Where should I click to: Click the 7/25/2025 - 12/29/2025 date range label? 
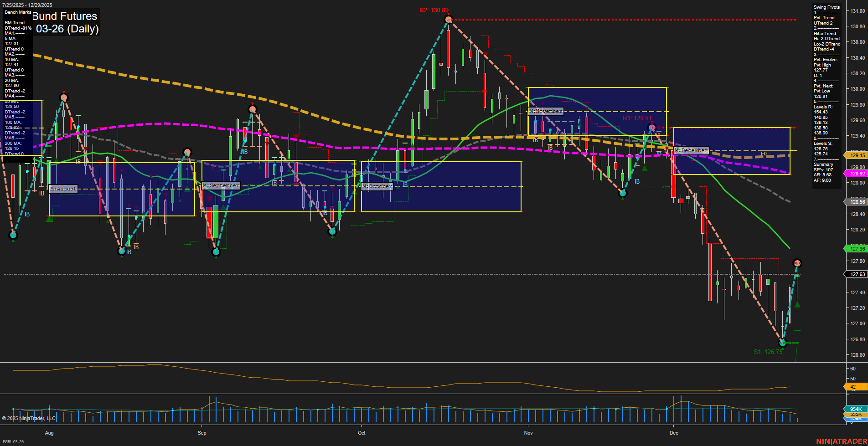point(27,4)
